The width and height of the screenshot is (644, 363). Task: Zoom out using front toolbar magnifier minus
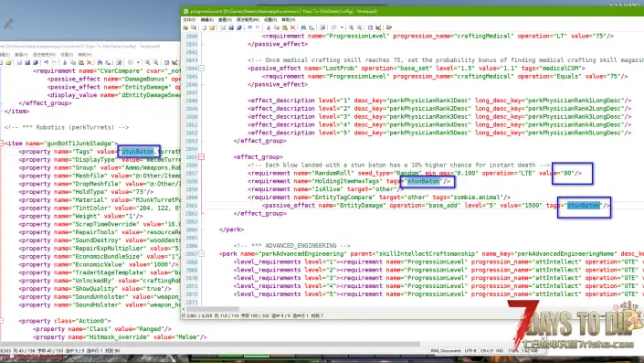click(359, 27)
